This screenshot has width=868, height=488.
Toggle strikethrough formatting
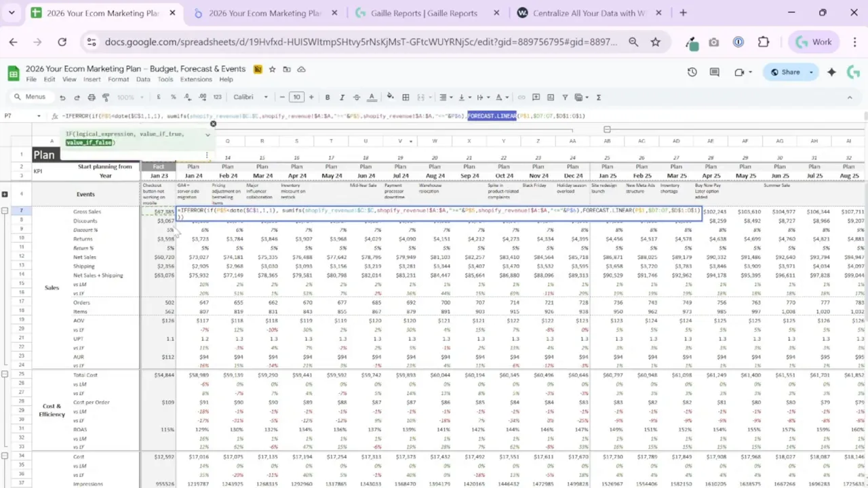(356, 97)
